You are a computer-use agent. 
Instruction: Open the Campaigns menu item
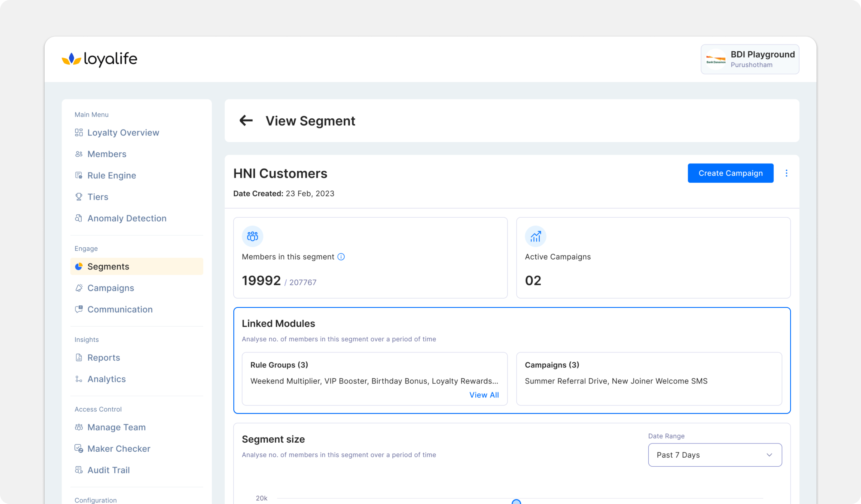coord(111,288)
